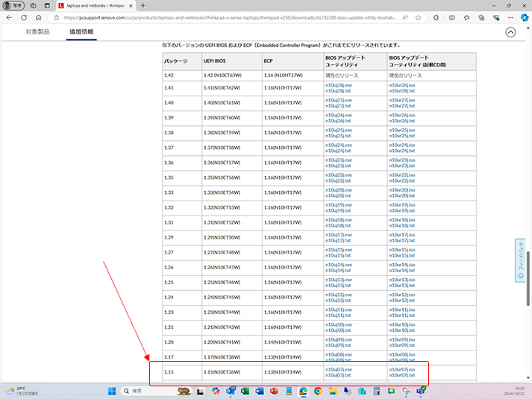Download n10uj26j.exe
Screen dimensions: 532x399
[339, 115]
